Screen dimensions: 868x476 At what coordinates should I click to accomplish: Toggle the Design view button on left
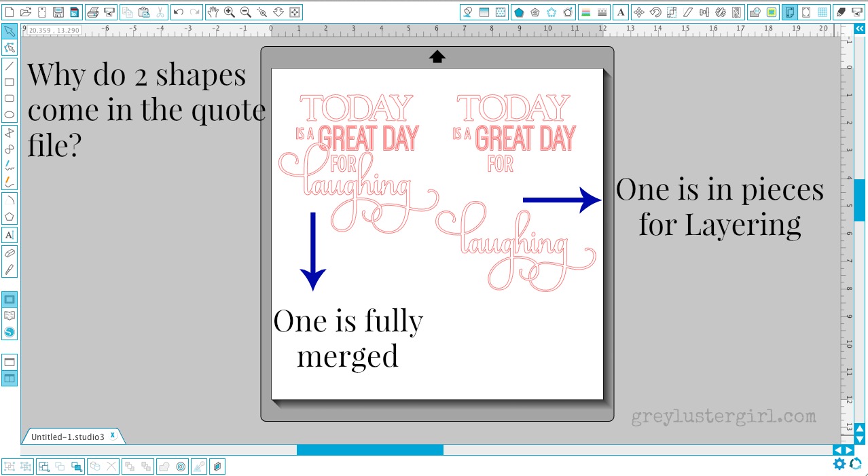(10, 299)
